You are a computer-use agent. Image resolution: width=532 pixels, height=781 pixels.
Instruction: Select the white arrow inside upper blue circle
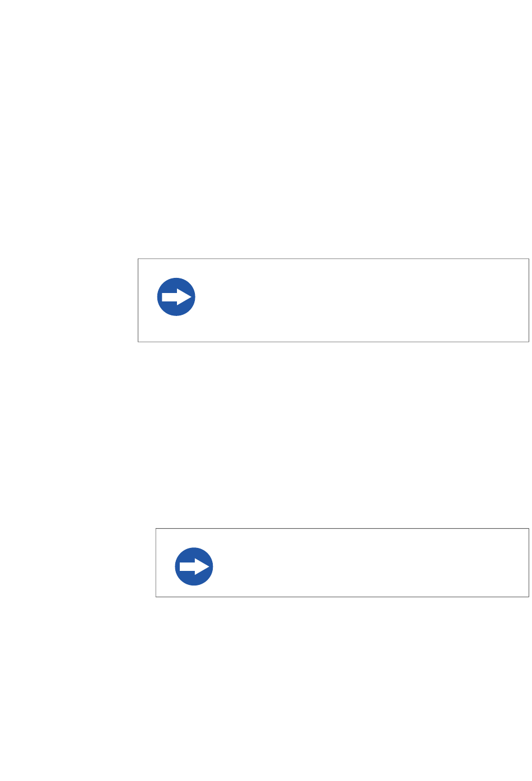[x=177, y=297]
